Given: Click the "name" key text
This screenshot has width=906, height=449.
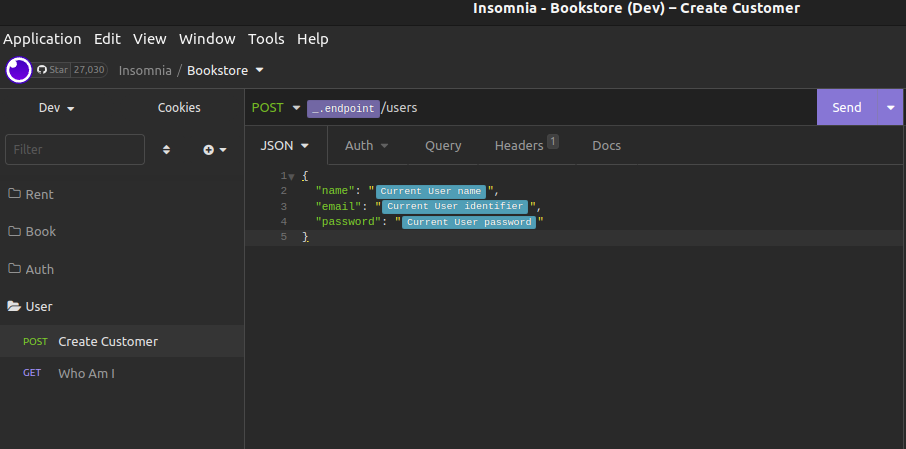Looking at the screenshot, I should coord(333,191).
